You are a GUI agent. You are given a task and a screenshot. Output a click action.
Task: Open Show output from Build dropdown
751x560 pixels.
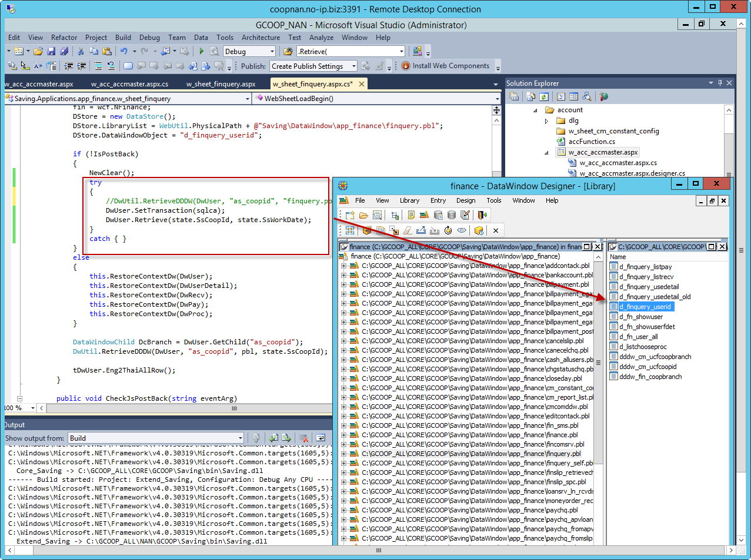[240, 438]
